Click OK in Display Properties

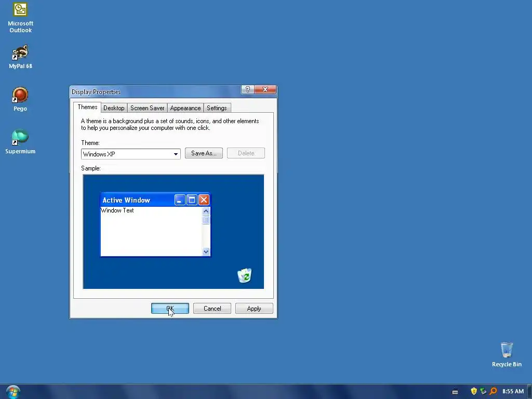tap(170, 309)
